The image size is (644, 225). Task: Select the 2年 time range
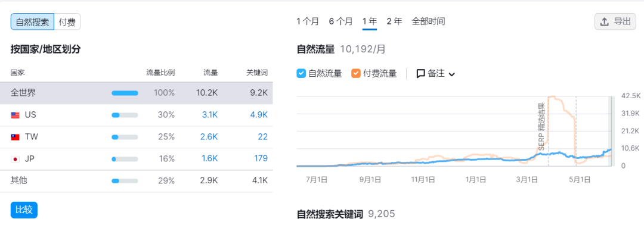394,21
